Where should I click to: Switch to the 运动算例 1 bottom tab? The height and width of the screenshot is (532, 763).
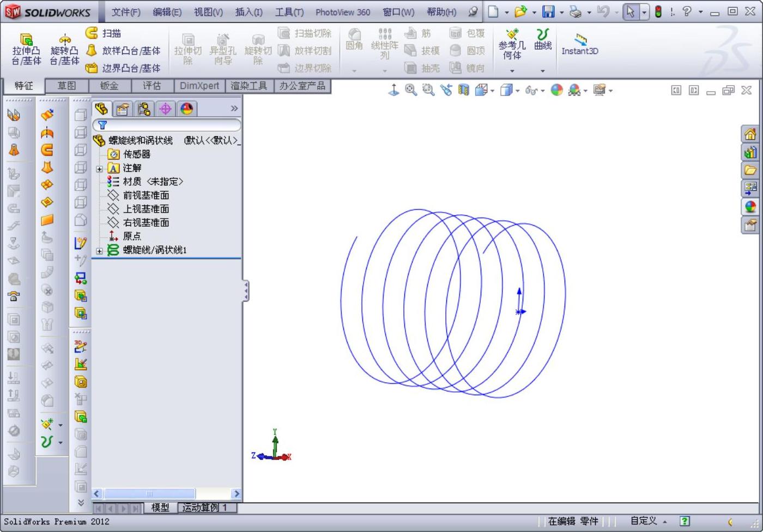click(x=205, y=507)
